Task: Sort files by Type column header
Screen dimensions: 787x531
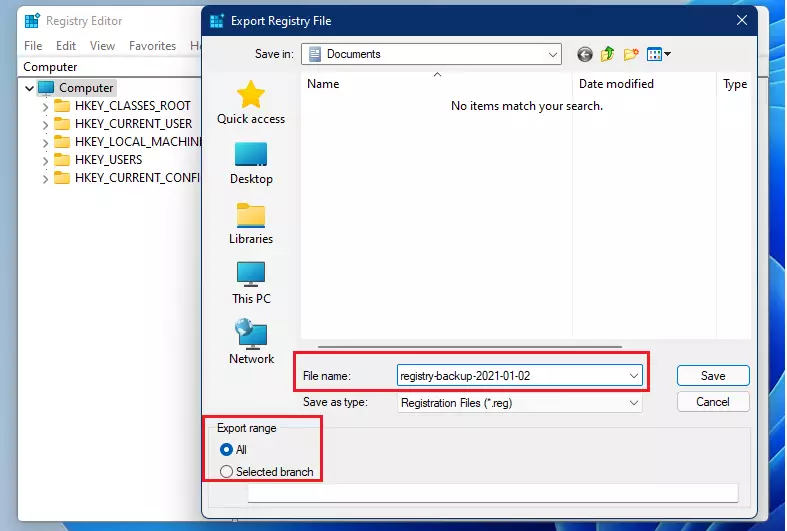Action: [x=734, y=84]
